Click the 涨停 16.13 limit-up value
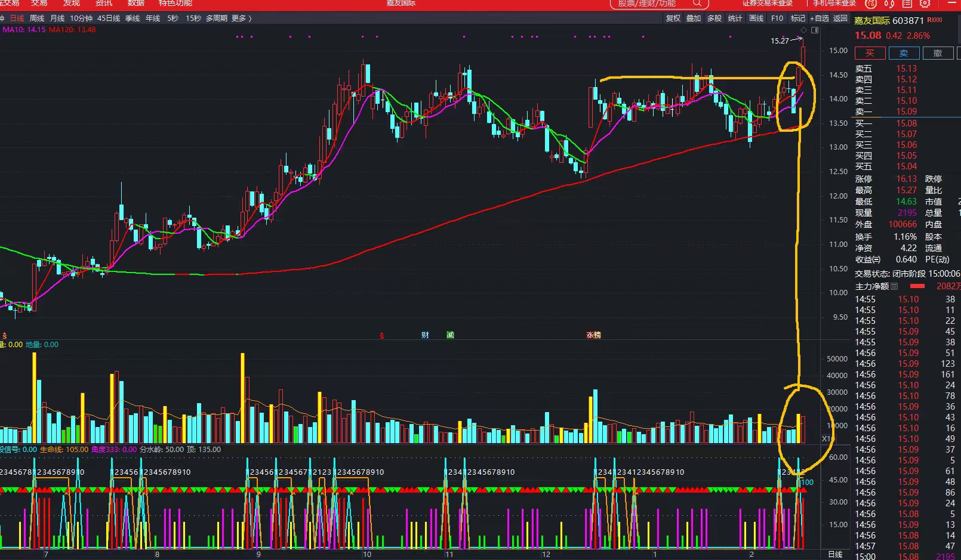Screen dimensions: 961x560 (906, 179)
